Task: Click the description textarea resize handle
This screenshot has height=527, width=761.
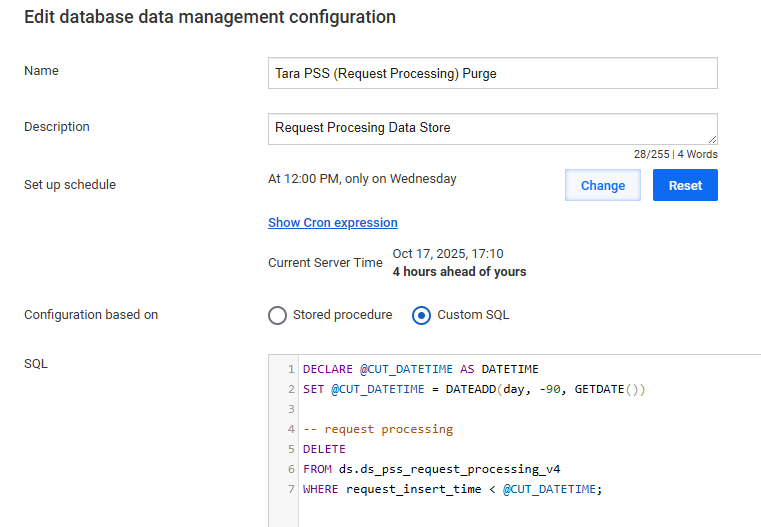Action: click(x=712, y=139)
